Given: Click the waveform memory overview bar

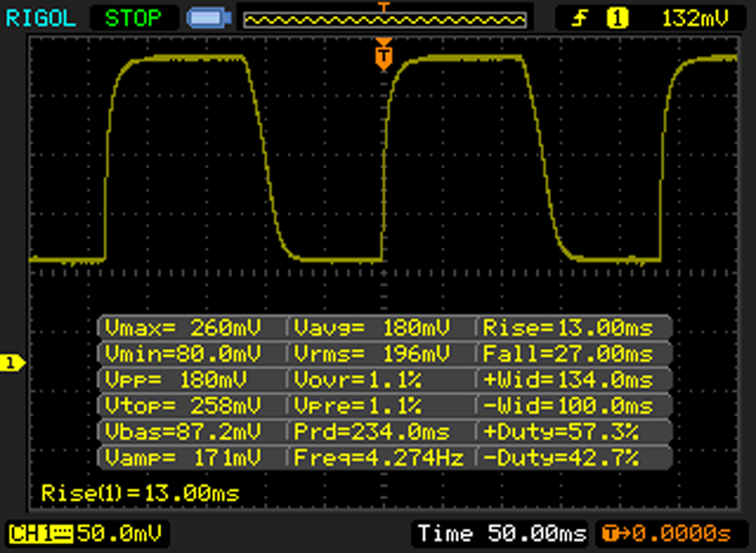Looking at the screenshot, I should (384, 20).
